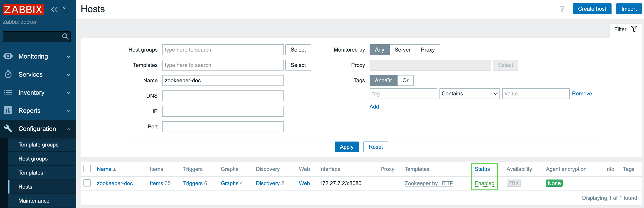Open the Zookeeper by HTTP template link

tap(429, 183)
